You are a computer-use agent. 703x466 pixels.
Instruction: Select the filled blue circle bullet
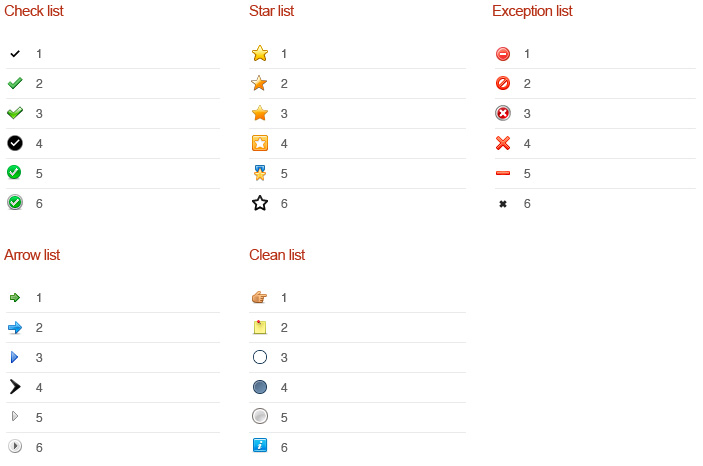click(x=260, y=387)
